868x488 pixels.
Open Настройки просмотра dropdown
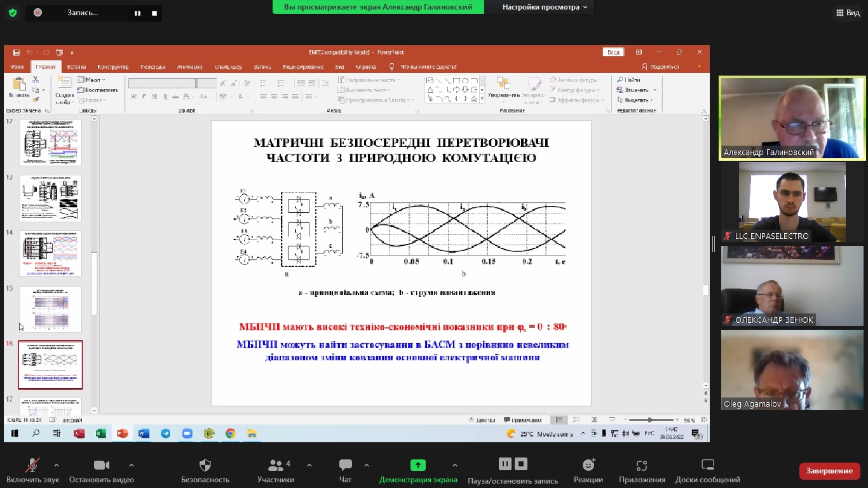tap(545, 7)
